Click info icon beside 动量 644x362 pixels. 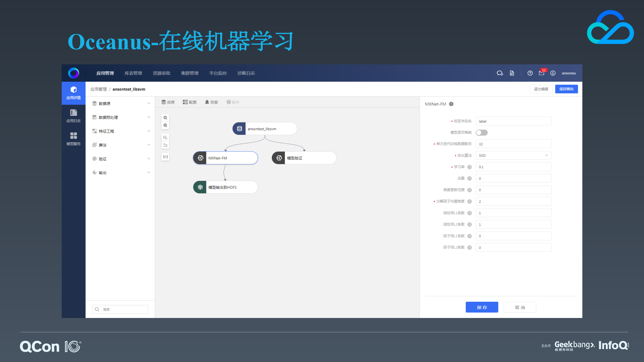click(470, 178)
